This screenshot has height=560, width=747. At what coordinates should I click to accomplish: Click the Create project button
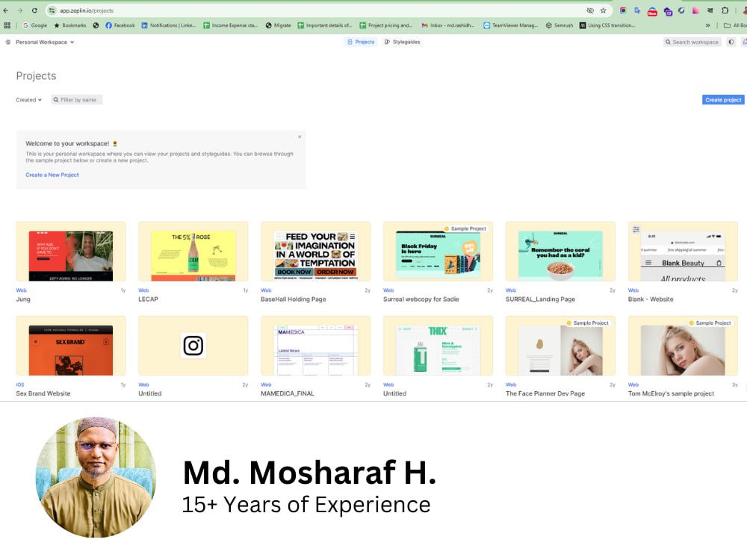coord(722,99)
